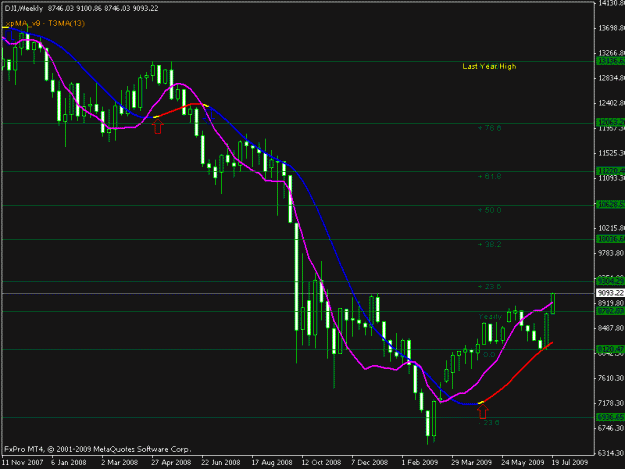Click the 11525.30 price axis label
The width and height of the screenshot is (625, 469).
point(611,153)
